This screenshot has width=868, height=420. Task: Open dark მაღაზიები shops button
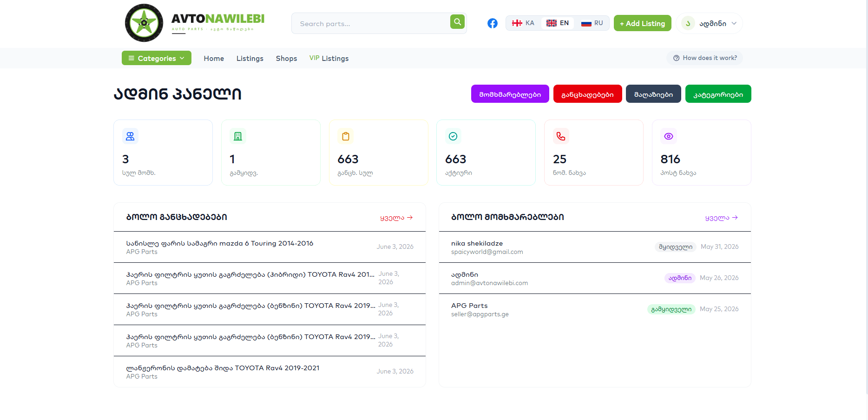pos(653,94)
